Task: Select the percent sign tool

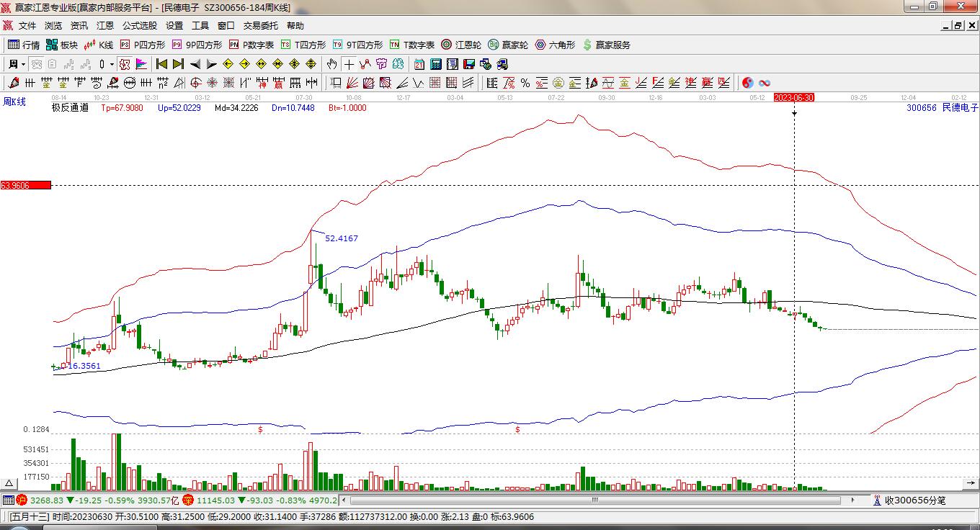Action: click(525, 83)
